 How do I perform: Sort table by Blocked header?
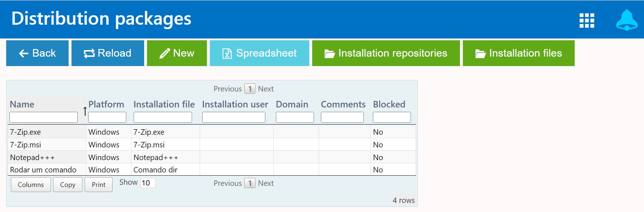[x=389, y=105]
